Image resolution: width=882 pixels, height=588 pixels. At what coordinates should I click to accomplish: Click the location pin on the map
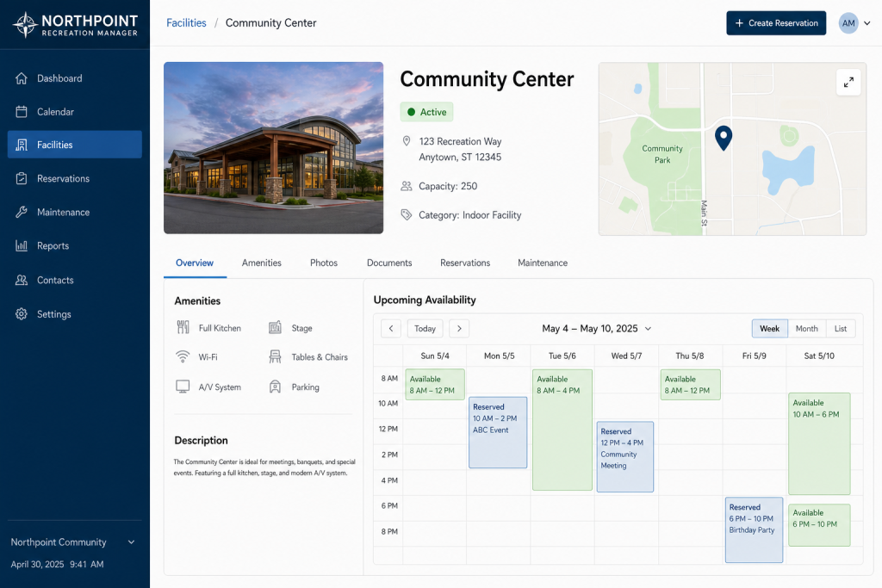(724, 138)
